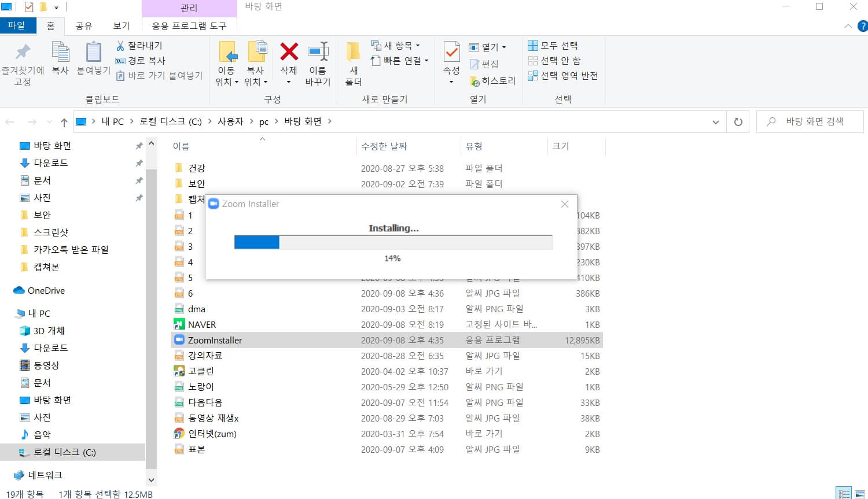This screenshot has width=868, height=499.
Task: Select pinned 다운로드 in Quick access
Action: point(50,163)
